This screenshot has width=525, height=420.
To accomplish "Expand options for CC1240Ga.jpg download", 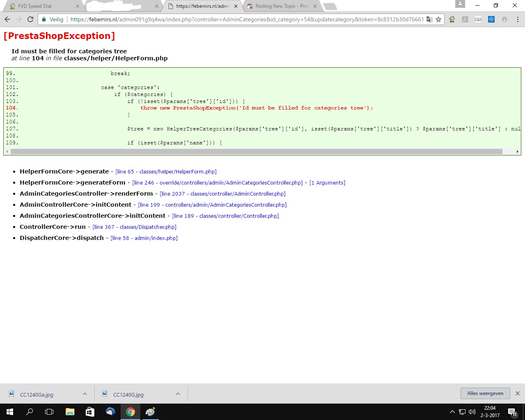I will (x=85, y=394).
